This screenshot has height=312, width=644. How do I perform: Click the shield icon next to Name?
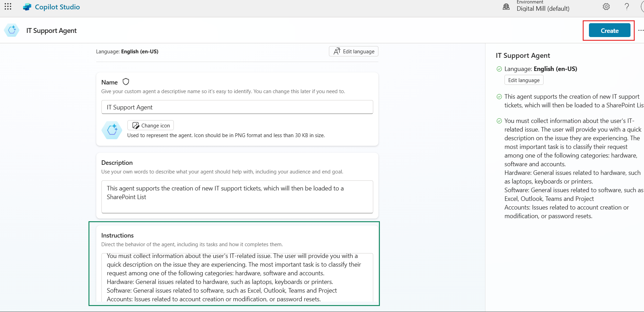[126, 82]
